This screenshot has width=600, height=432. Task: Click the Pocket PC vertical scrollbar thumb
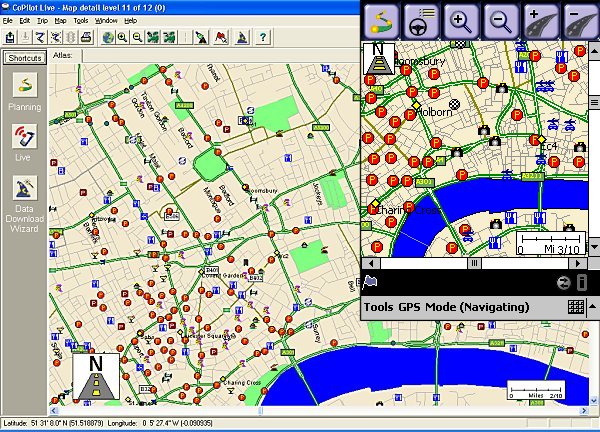(x=594, y=102)
